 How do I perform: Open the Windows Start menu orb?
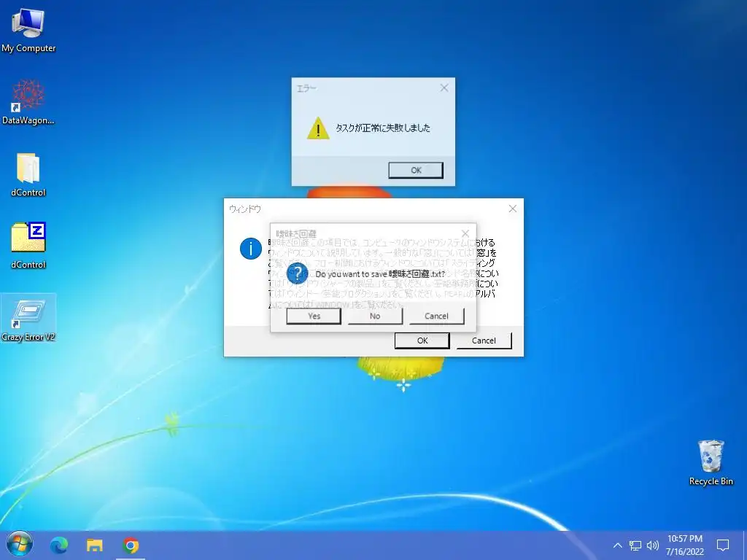point(19,545)
